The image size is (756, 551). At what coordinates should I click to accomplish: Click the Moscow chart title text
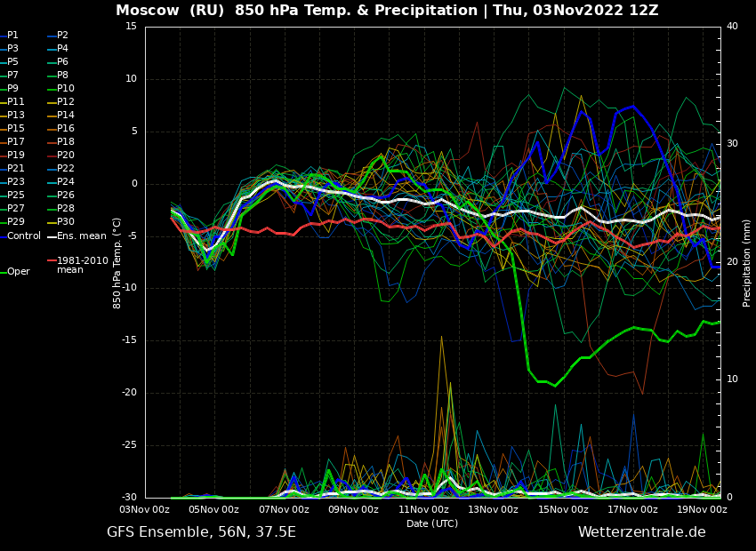pyautogui.click(x=387, y=11)
